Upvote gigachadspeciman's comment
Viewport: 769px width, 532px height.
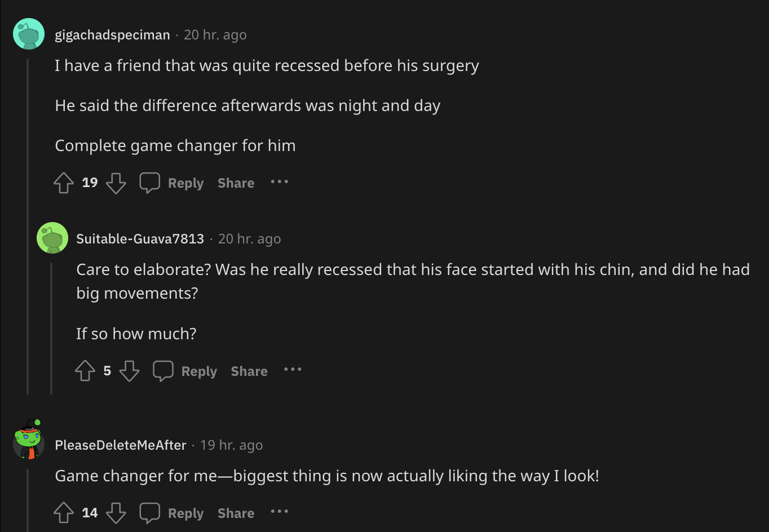[x=64, y=183]
